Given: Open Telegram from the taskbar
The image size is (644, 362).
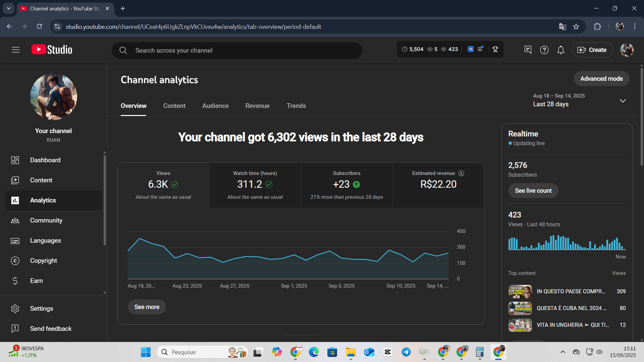Looking at the screenshot, I should click(x=406, y=352).
